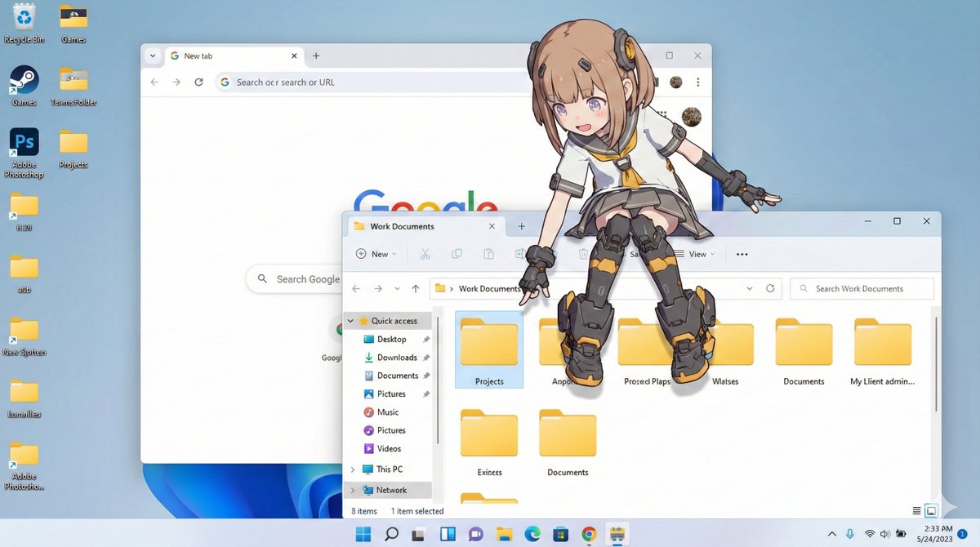
Task: Switch to large thumbnails view via status bar
Action: [x=930, y=510]
